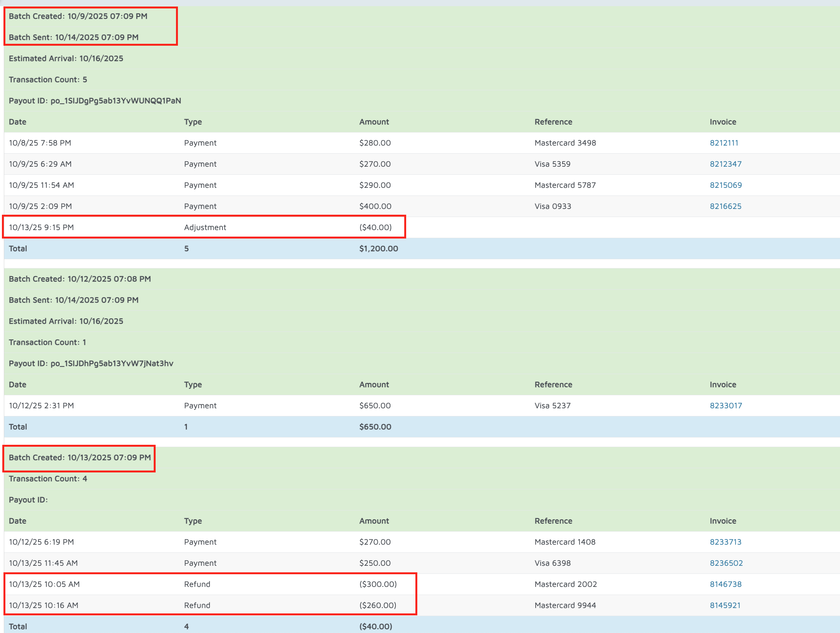The image size is (840, 633).
Task: Click the Amount column header in first batch
Action: click(374, 122)
